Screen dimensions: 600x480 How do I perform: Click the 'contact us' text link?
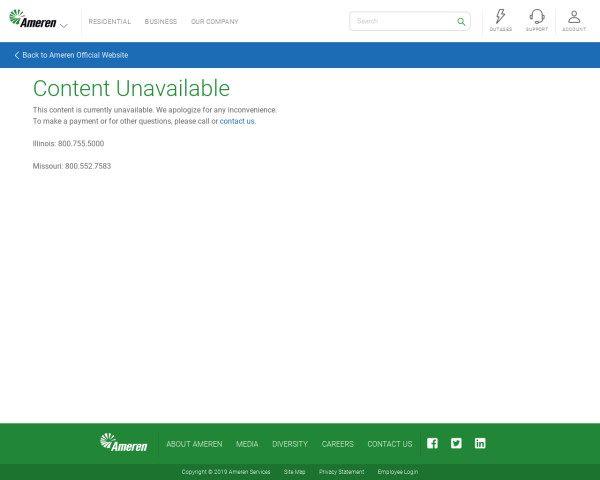237,121
